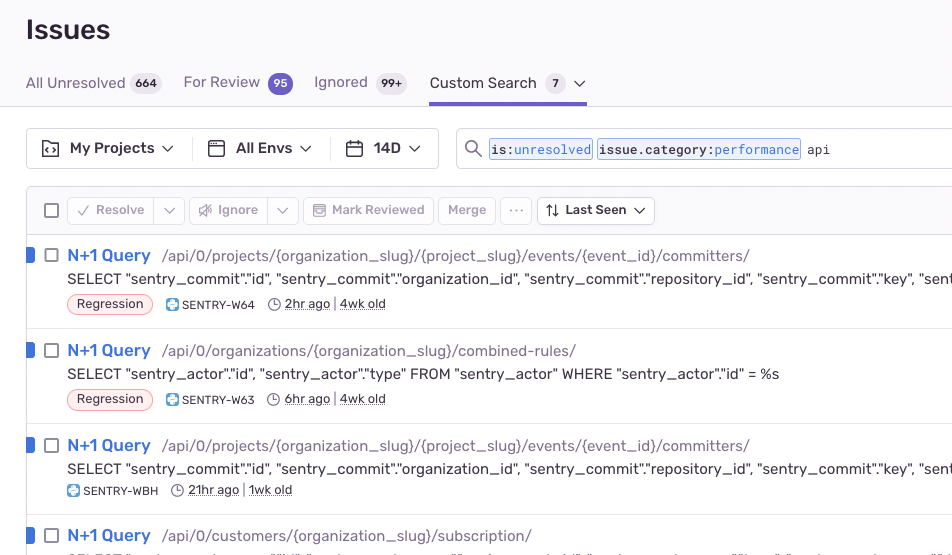Click the 'api' text in search bar
Screen dimensions: 952x555
pyautogui.click(x=818, y=150)
